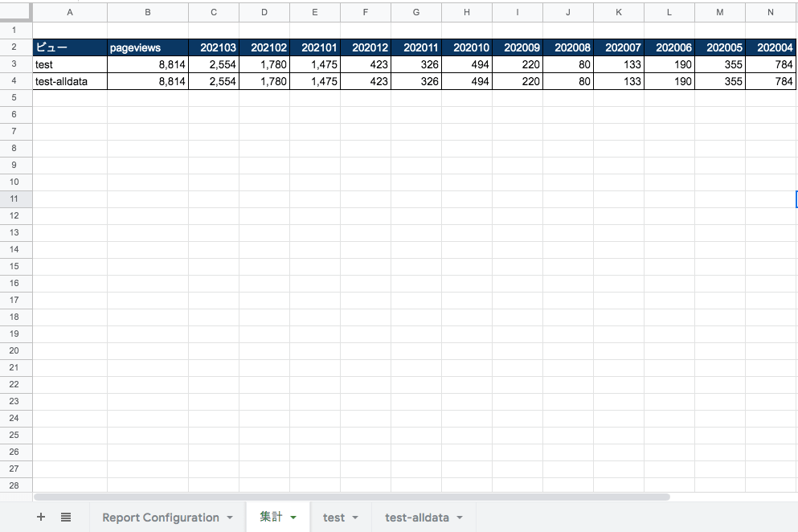This screenshot has height=532, width=798.
Task: Click the pageviews header cell
Action: (x=148, y=47)
